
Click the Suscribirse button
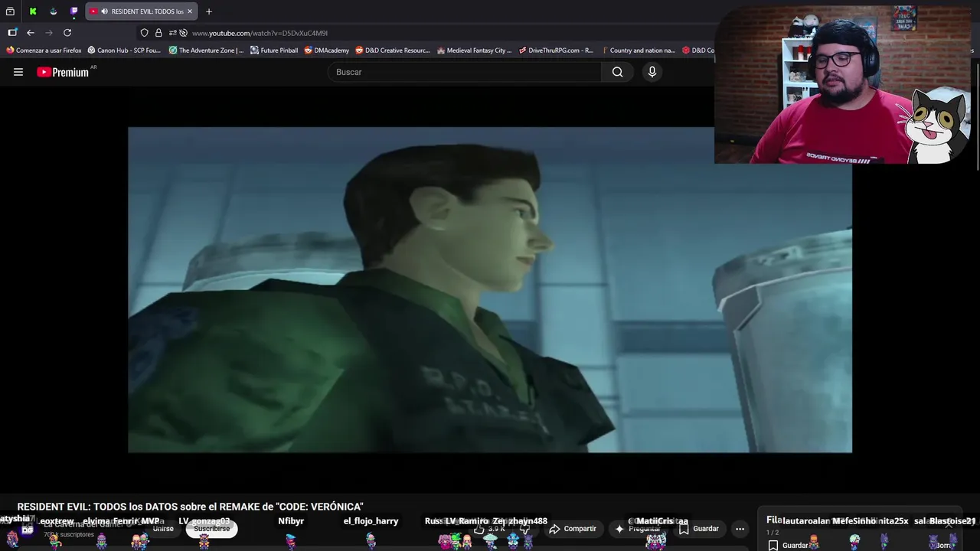click(x=211, y=529)
